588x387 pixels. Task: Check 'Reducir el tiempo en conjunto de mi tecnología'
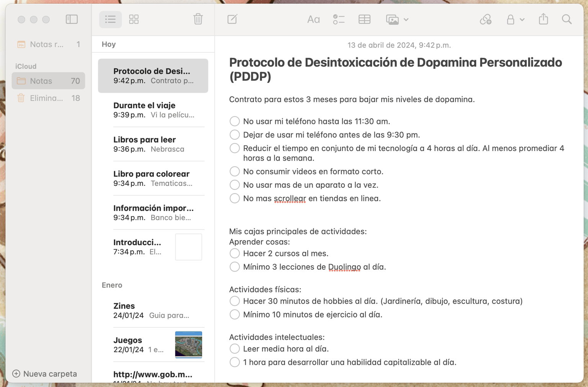[x=235, y=148]
